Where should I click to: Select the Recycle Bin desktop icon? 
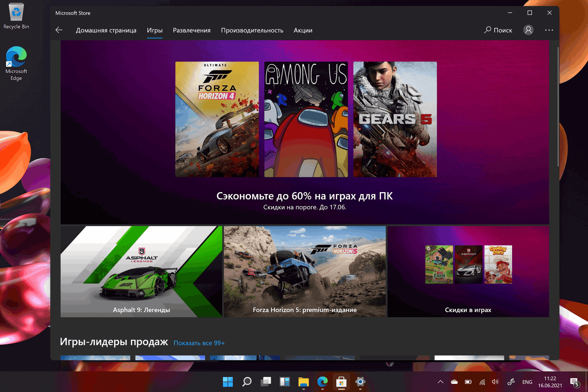pos(16,16)
